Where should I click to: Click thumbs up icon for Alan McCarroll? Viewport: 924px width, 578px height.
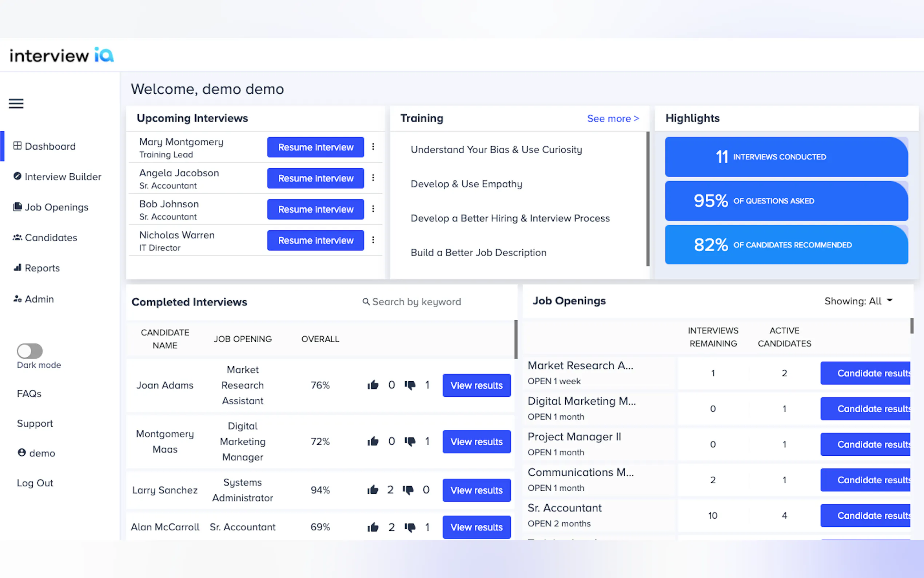[373, 527]
